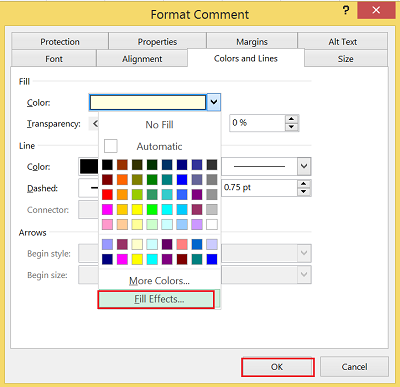This screenshot has height=387, width=400.
Task: Confirm with the OK button
Action: pyautogui.click(x=277, y=367)
